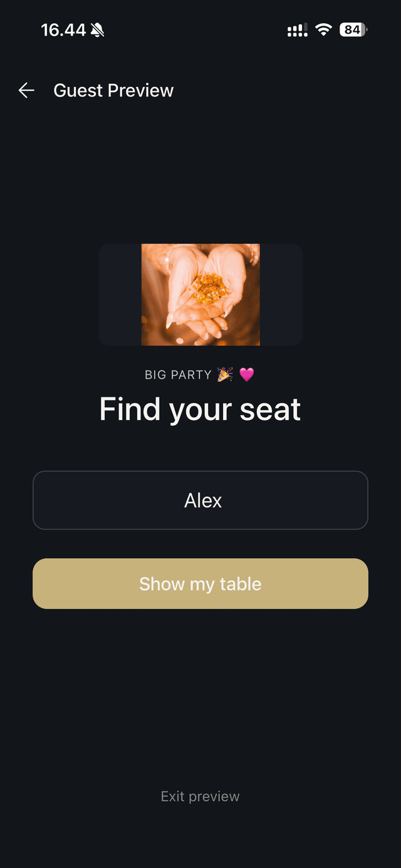Click the dark background below the buttons
The image size is (401, 868).
(200, 688)
